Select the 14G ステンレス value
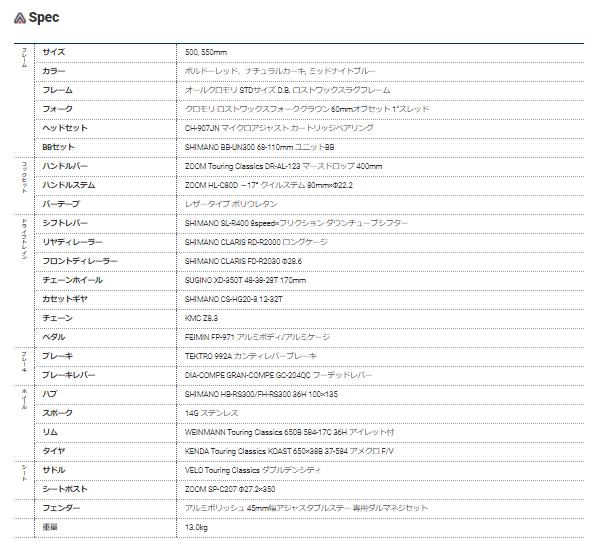The image size is (607, 559). click(x=211, y=413)
